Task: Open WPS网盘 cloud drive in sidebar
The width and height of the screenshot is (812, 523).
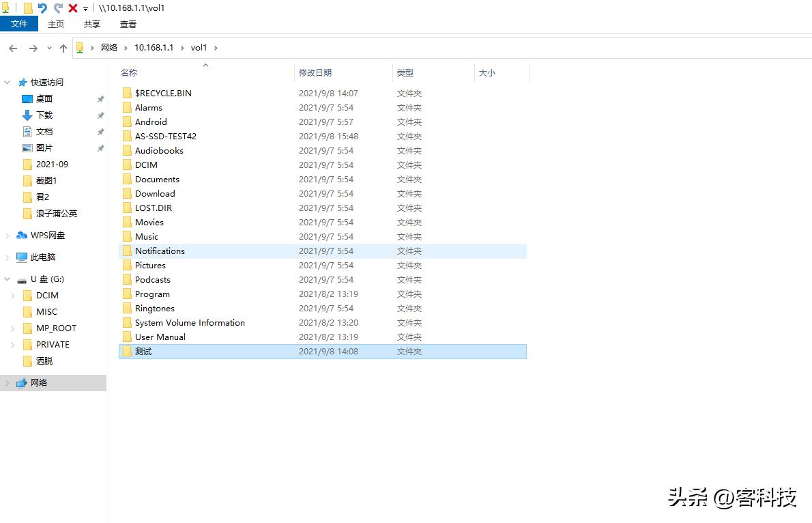Action: [47, 236]
